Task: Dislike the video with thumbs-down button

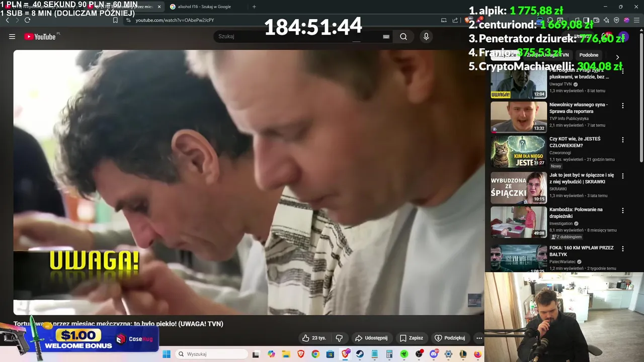Action: [x=339, y=338]
